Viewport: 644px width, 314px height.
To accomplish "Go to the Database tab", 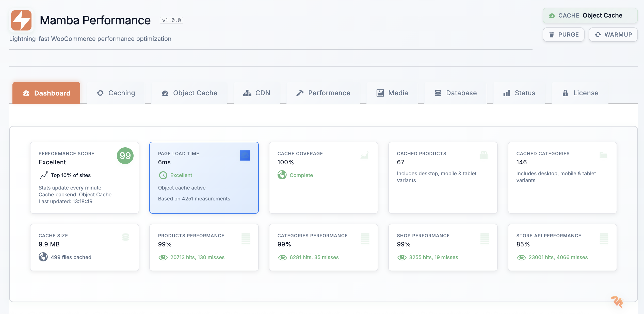I will click(456, 93).
